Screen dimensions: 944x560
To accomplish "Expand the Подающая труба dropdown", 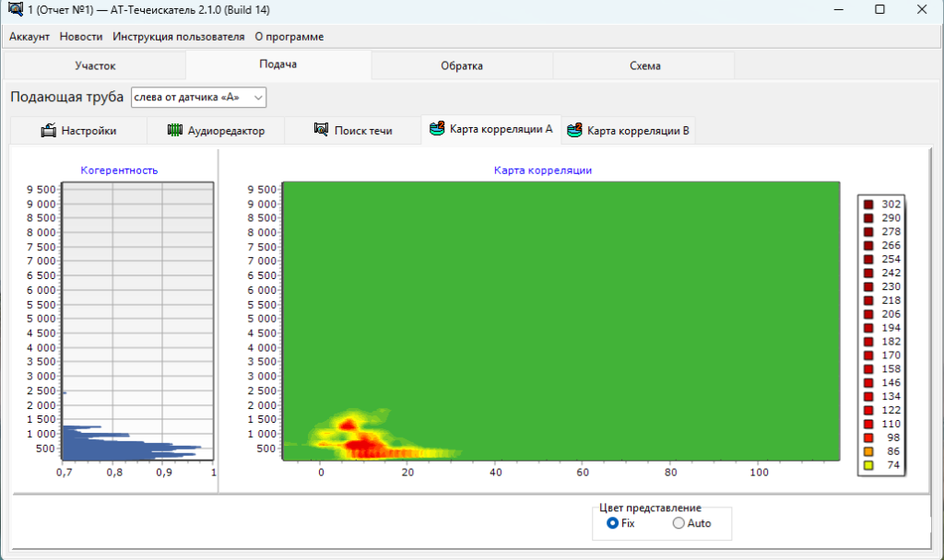I will tap(258, 97).
